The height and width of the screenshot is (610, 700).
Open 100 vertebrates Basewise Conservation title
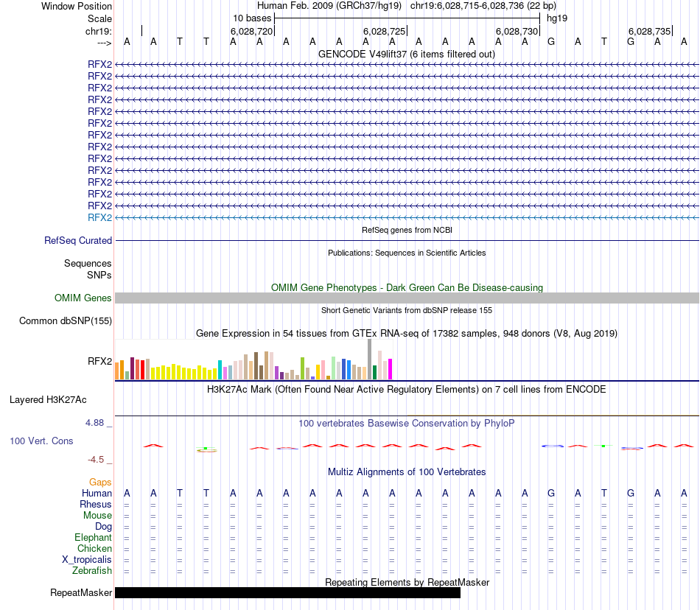(x=406, y=424)
